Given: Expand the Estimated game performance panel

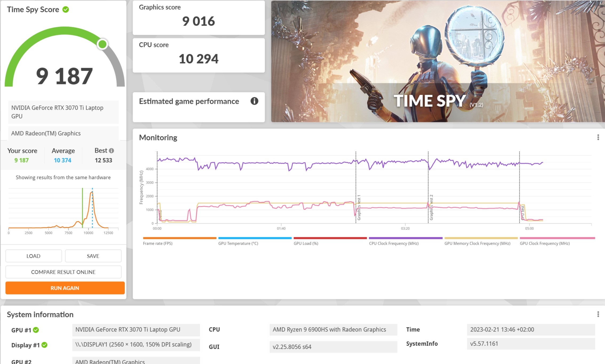Looking at the screenshot, I should point(199,107).
